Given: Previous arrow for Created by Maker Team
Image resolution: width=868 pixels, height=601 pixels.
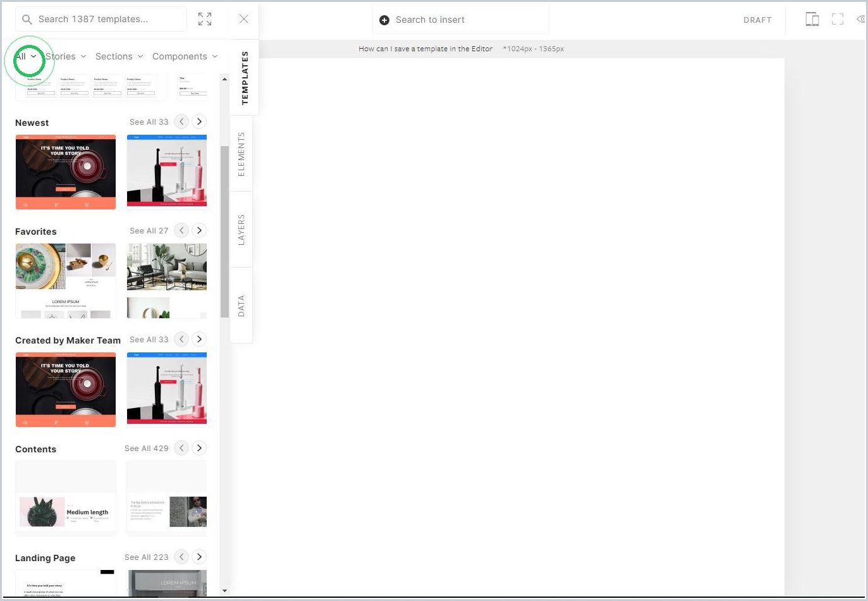Looking at the screenshot, I should click(181, 339).
